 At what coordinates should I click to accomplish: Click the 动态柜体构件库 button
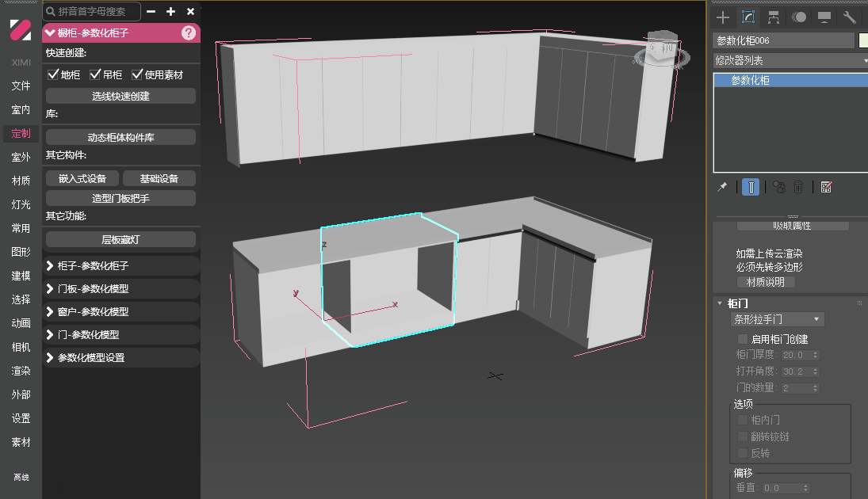[120, 137]
